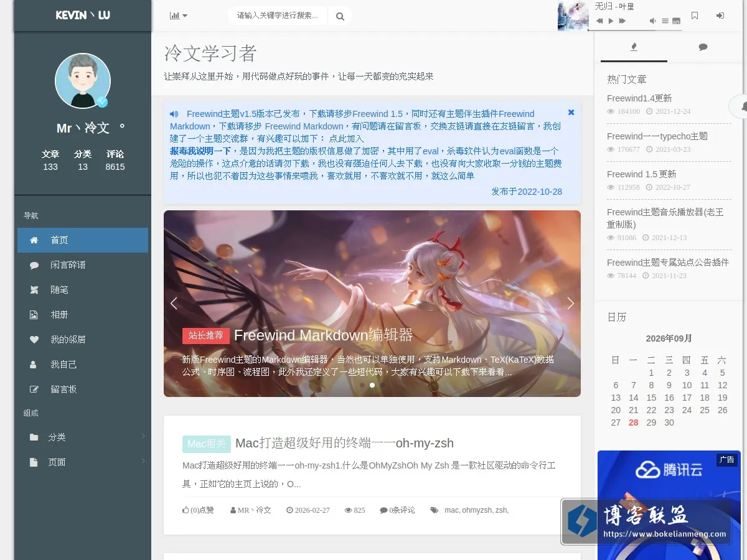Open 我的邻居 in sidebar
Screen dimensions: 747x560
[x=83, y=340]
